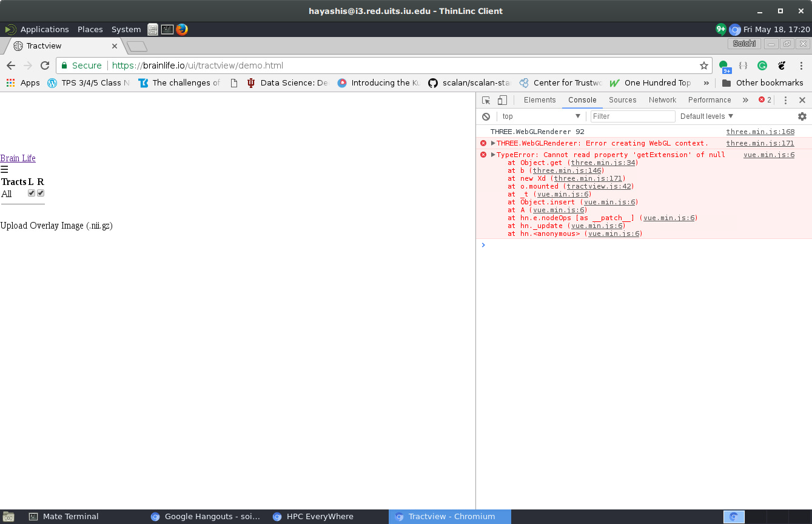Open the tractview.js:42 stack trace link

click(599, 186)
